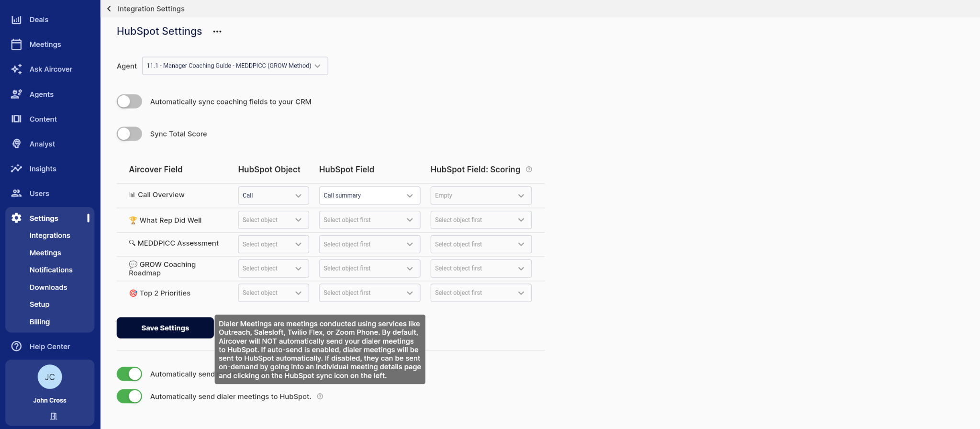Click the Ask Aircover label
The image size is (980, 429).
[x=51, y=69]
